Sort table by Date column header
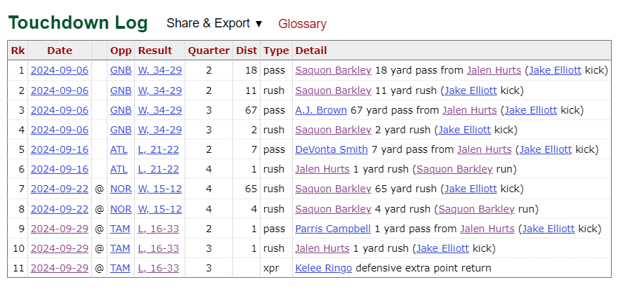Screen dimensions: 644x289 pyautogui.click(x=60, y=51)
